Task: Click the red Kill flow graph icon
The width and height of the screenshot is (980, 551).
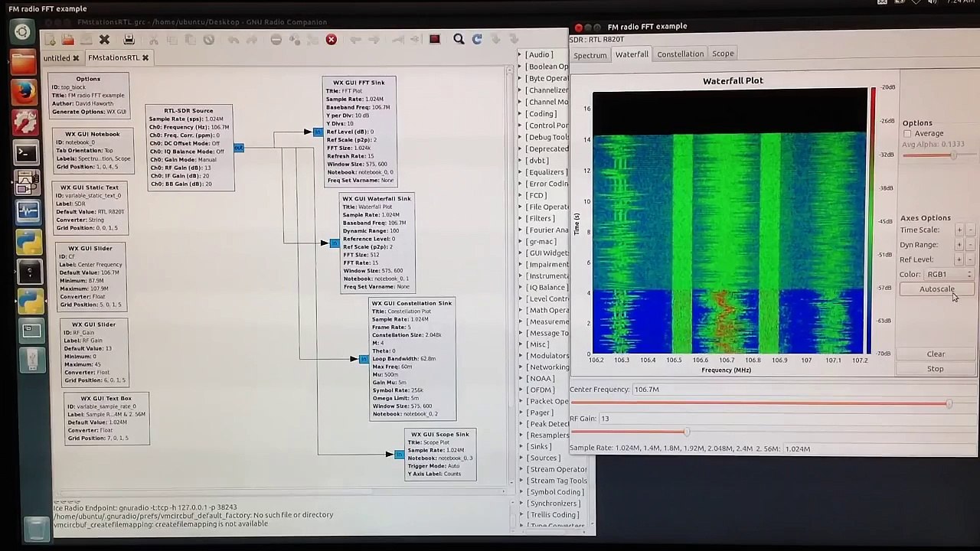Action: click(x=331, y=39)
